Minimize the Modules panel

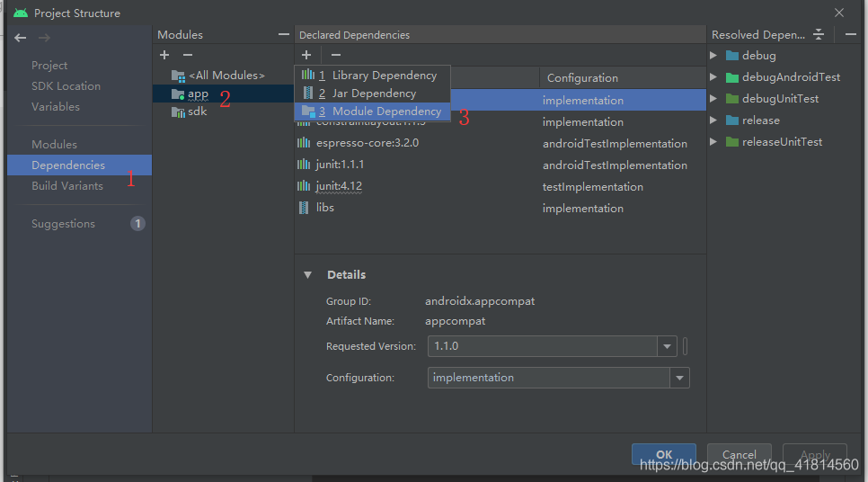click(284, 34)
